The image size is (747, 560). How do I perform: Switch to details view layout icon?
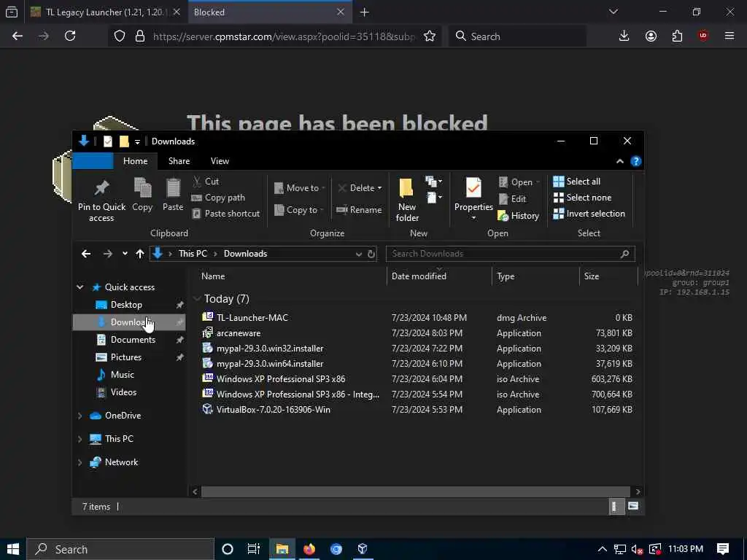tap(616, 506)
